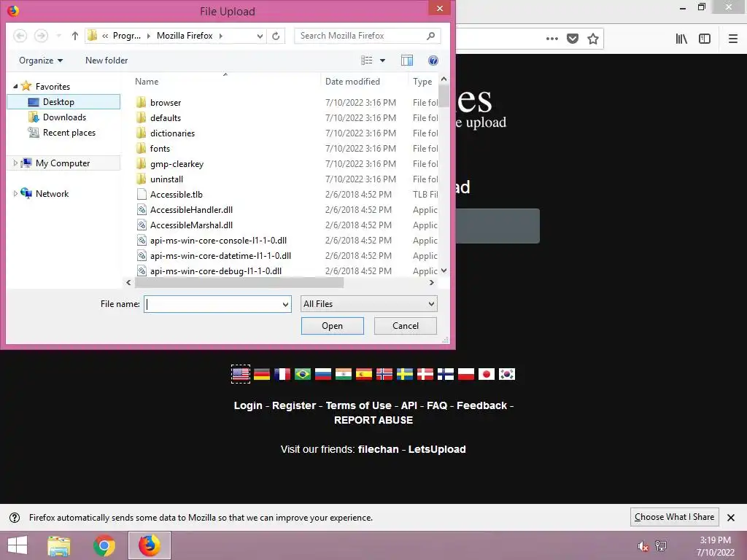Open the File name combo box dropdown

point(285,304)
